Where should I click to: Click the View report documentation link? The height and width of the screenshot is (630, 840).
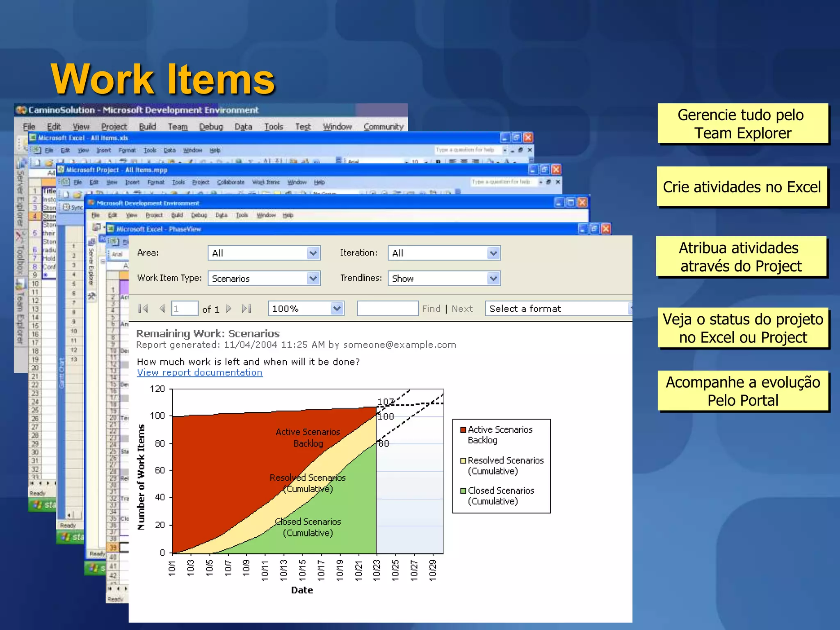[x=200, y=372]
